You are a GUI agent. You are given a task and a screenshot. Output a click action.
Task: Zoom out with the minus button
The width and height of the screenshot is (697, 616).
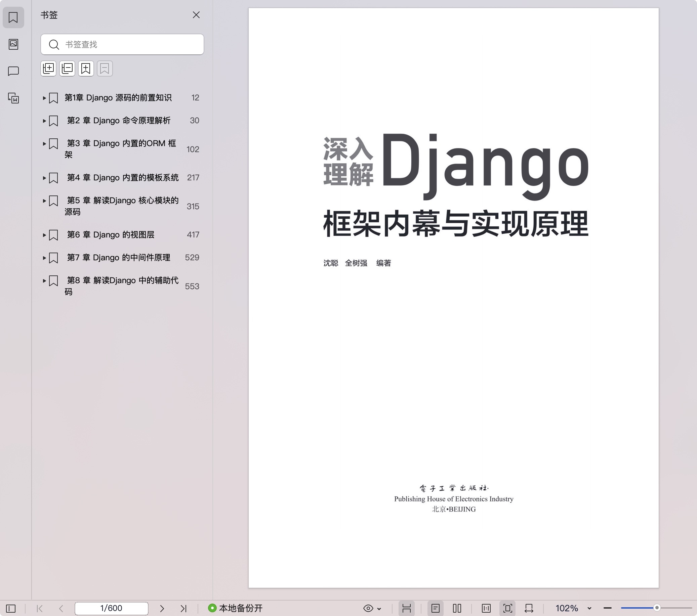point(607,608)
